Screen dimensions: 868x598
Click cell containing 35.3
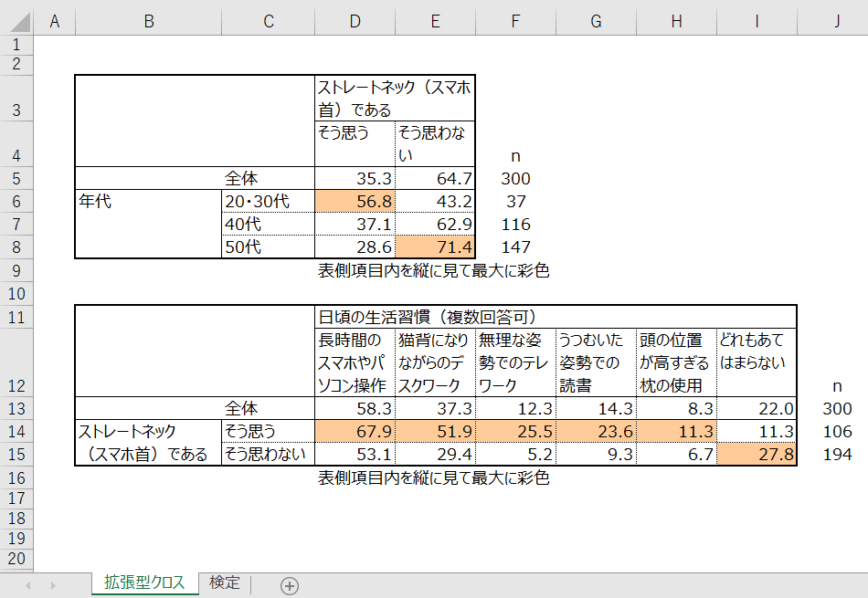(355, 179)
